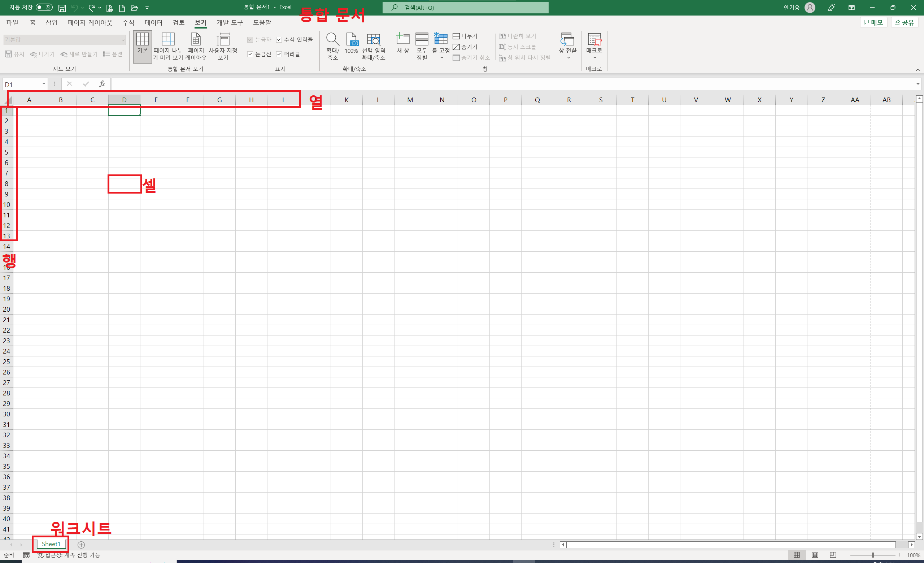924x563 pixels.
Task: Uncheck the 수식 입력줄 checkbox
Action: 279,40
